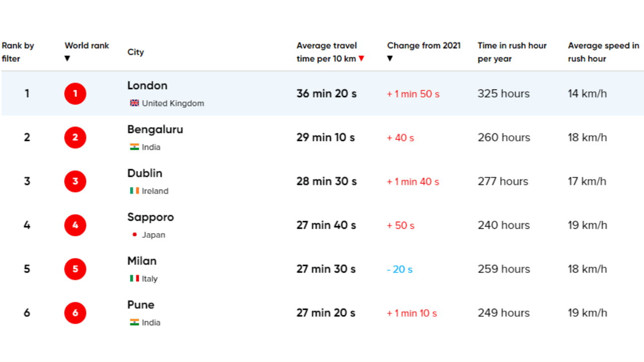Sort by Time in rush hour per year
Screen dimensions: 644x362
click(512, 52)
